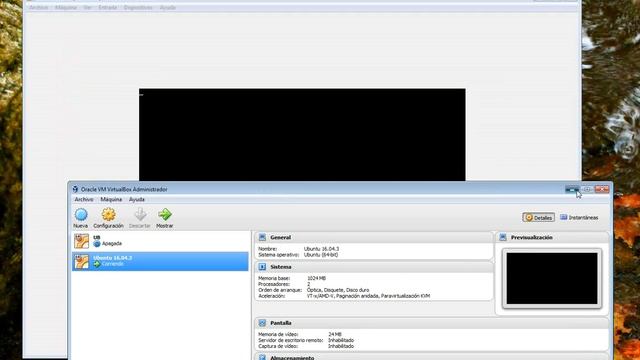Open Dispositivos menu in the VM window

[138, 7]
